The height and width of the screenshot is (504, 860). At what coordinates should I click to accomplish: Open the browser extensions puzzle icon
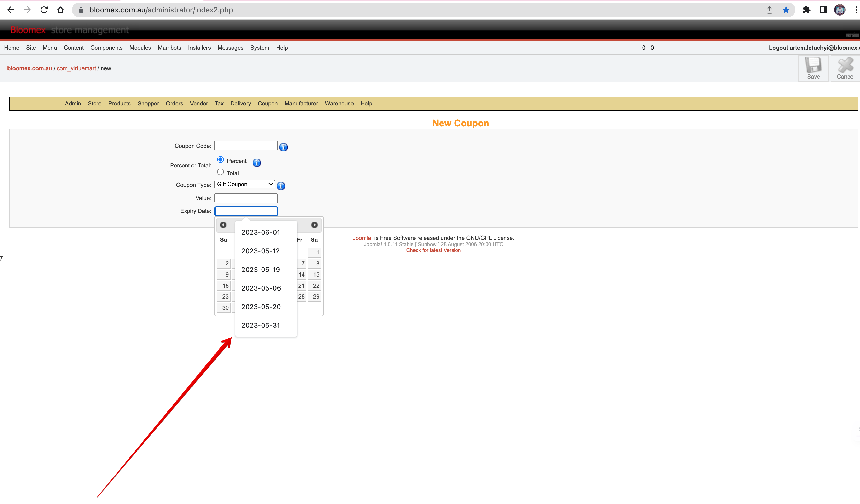tap(807, 10)
